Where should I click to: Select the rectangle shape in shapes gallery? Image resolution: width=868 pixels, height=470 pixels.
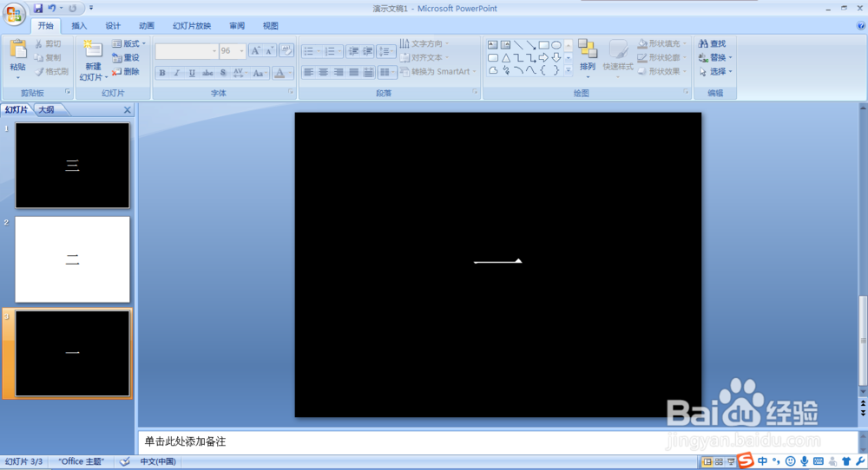(543, 45)
